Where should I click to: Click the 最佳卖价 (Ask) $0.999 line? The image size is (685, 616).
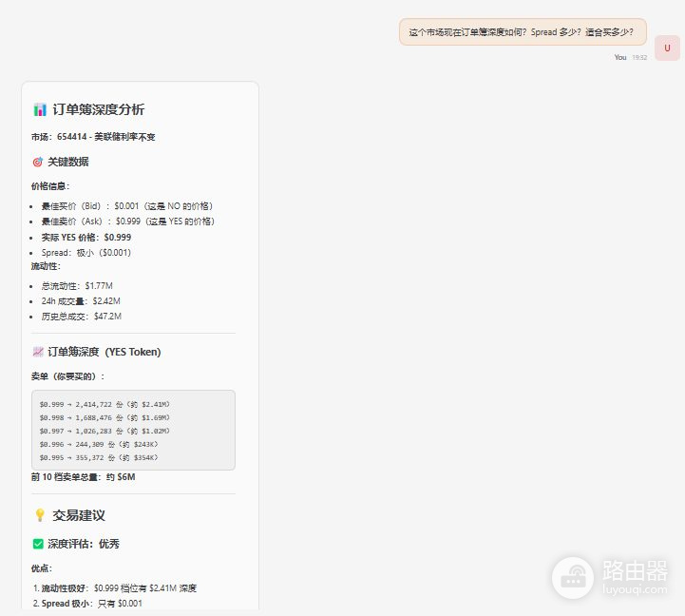click(x=128, y=221)
